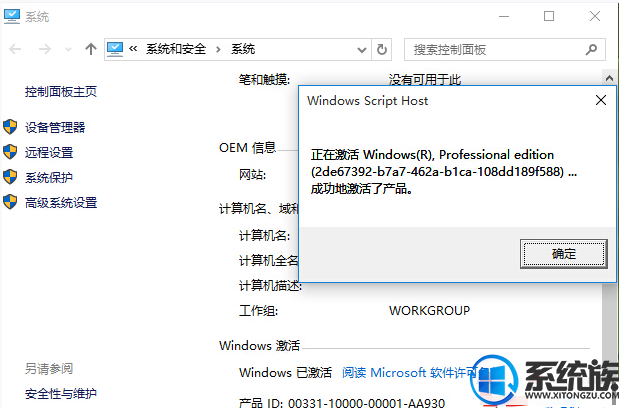The width and height of the screenshot is (619, 408).
Task: Select 系统 breadcrumb in address bar
Action: [243, 49]
